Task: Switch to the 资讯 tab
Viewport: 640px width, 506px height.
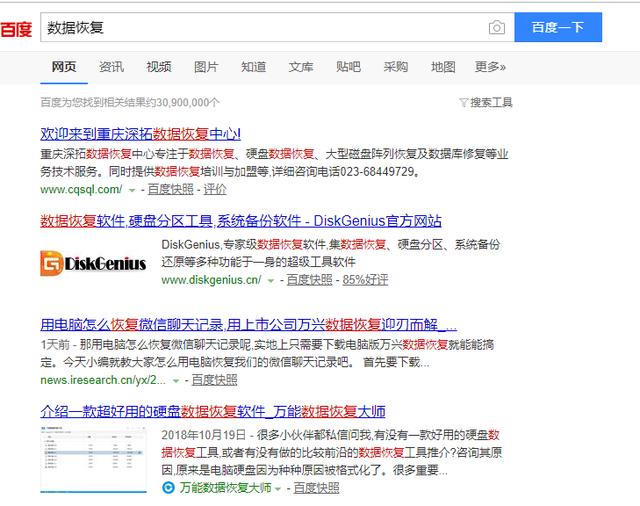Action: (x=111, y=67)
